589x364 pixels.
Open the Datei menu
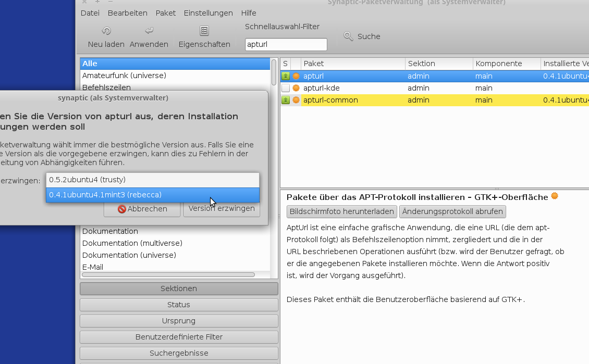[x=90, y=13]
